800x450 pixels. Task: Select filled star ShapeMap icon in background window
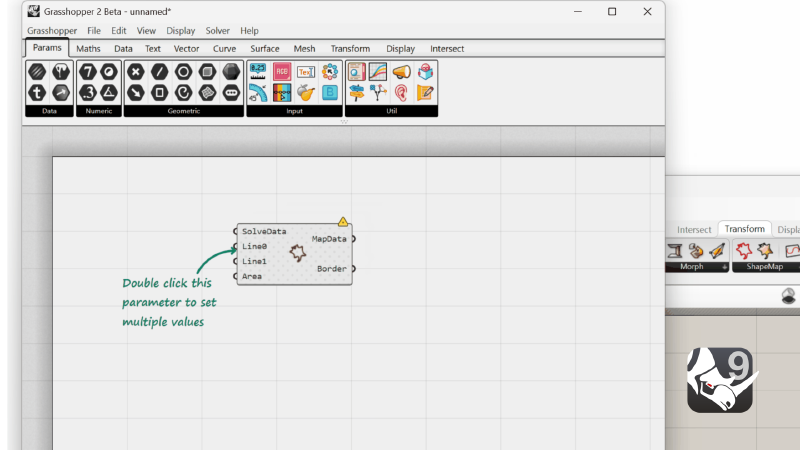click(765, 251)
